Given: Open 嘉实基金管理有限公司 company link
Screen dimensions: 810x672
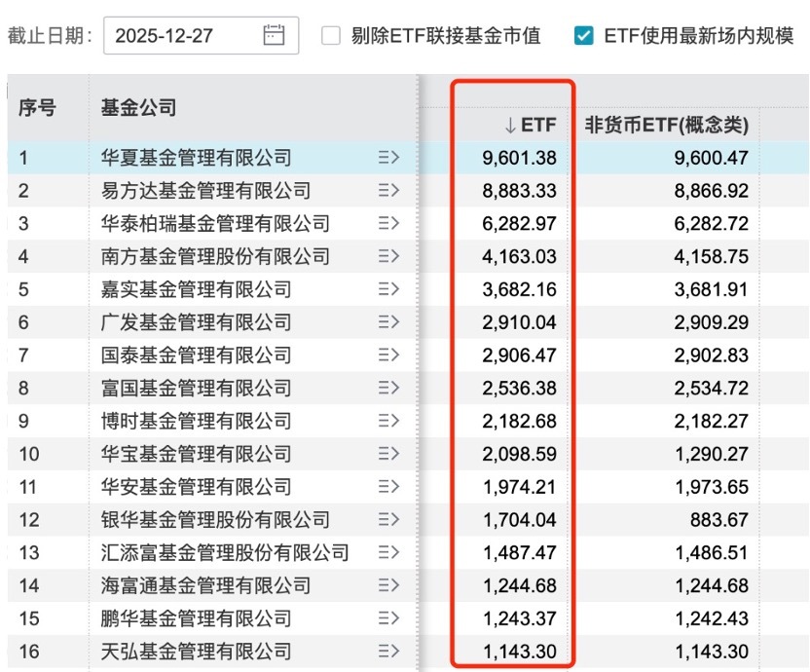Looking at the screenshot, I should coord(197,289).
